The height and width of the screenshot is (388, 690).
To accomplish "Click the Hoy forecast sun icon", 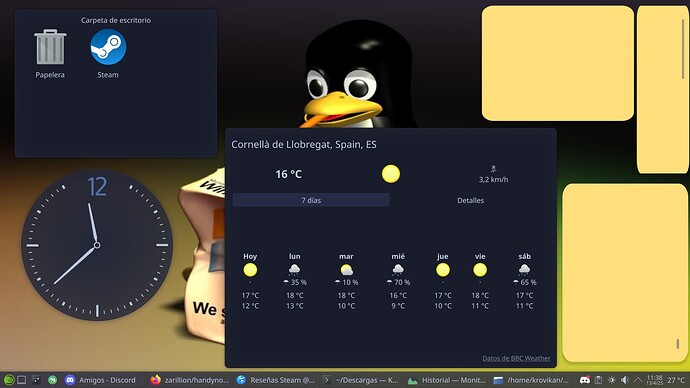I will point(250,270).
